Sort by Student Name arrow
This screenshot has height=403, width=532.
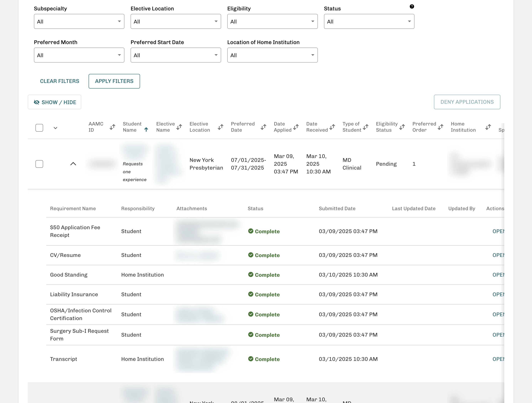click(x=146, y=130)
